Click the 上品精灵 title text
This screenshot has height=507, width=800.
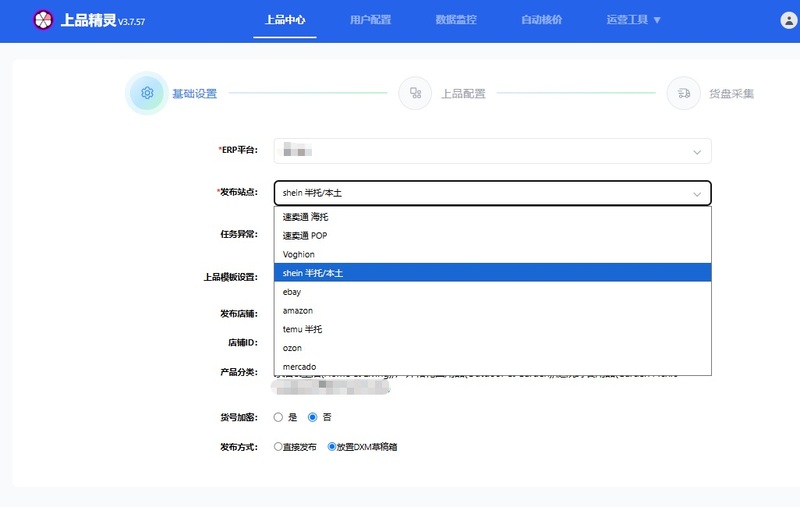point(88,20)
